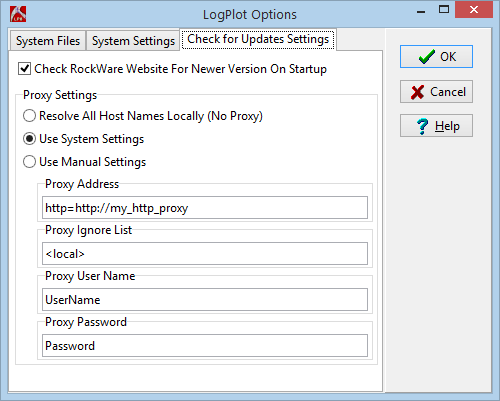Select the Check for Updates Settings tab
The height and width of the screenshot is (401, 500).
(x=258, y=39)
